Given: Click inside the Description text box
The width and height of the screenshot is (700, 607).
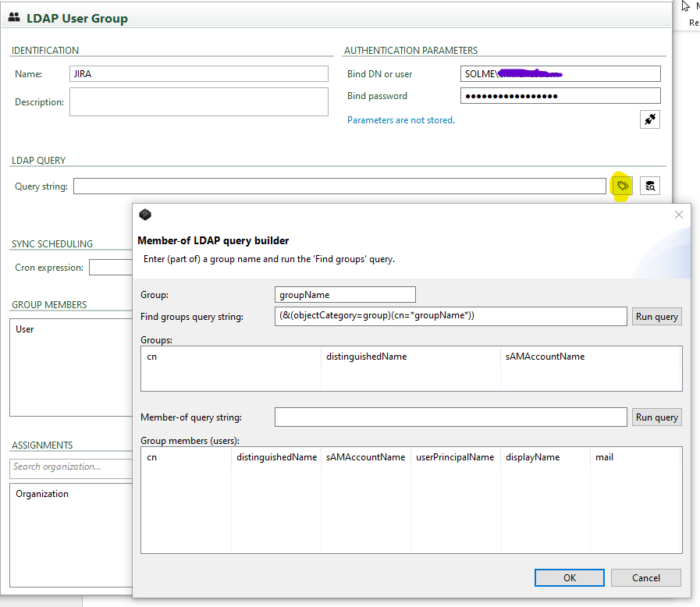Looking at the screenshot, I should click(198, 101).
